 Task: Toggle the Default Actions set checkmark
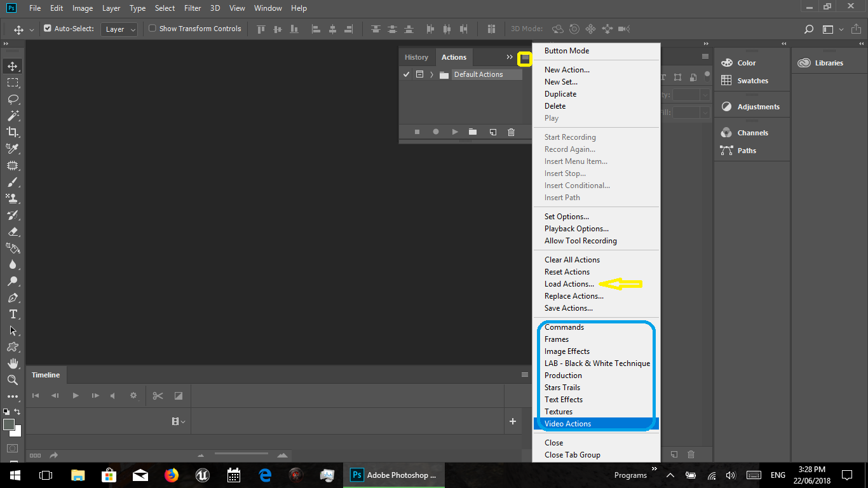(407, 74)
